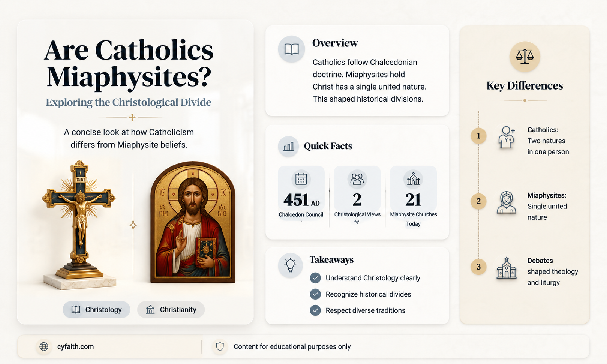
Task: Click the Takeaways heading
Action: coord(331,260)
